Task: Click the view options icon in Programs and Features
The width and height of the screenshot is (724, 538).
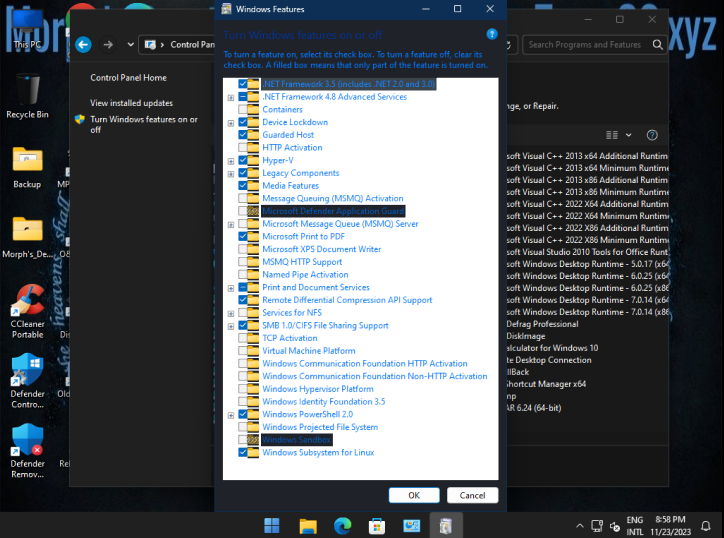Action: pos(612,135)
